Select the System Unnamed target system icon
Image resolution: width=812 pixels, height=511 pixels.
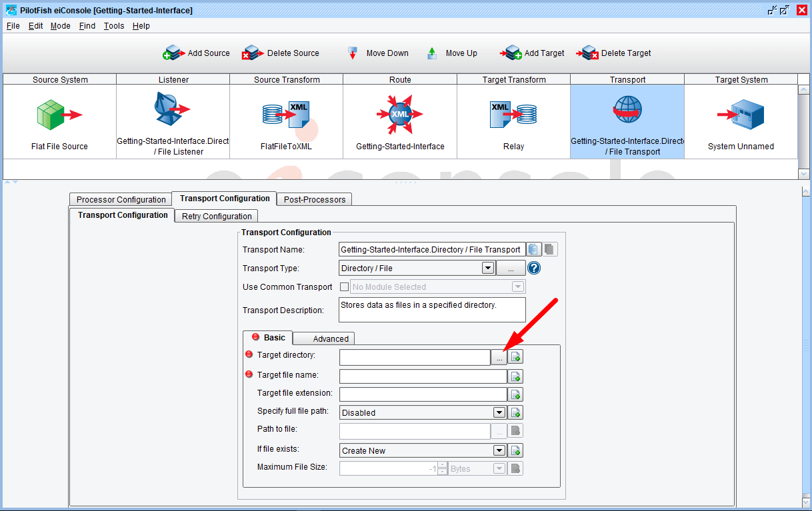[741, 115]
